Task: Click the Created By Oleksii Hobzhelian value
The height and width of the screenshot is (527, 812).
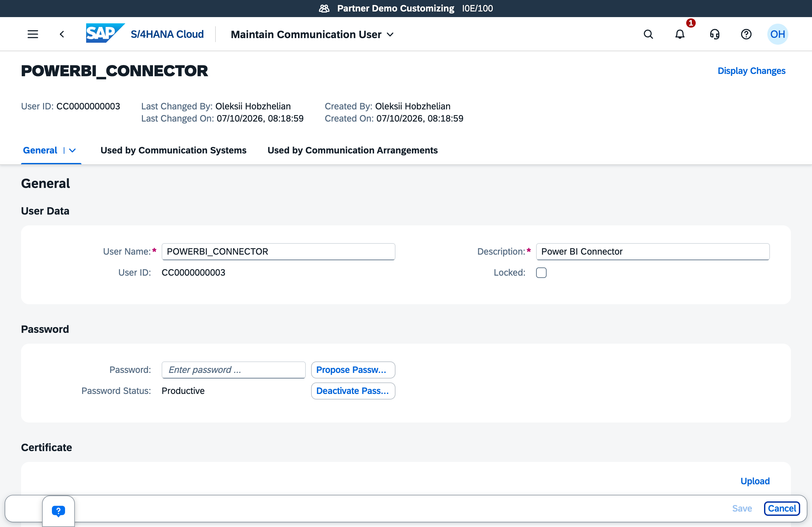Action: coord(413,106)
